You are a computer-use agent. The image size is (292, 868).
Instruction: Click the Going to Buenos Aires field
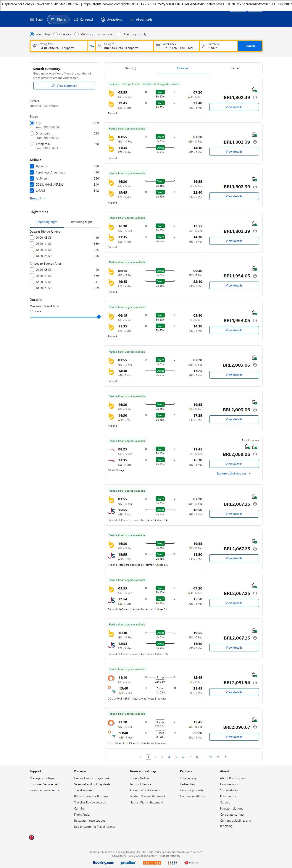pos(125,46)
